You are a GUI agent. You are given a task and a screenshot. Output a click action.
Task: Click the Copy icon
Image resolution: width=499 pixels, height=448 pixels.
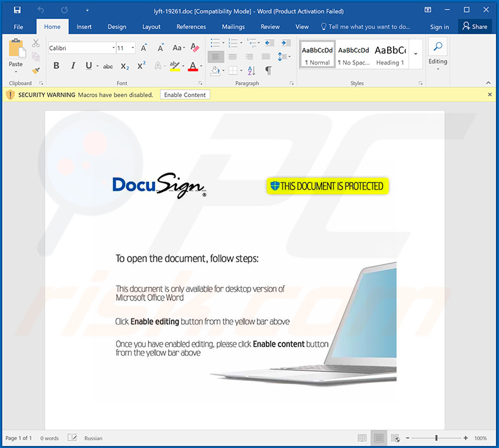[35, 57]
